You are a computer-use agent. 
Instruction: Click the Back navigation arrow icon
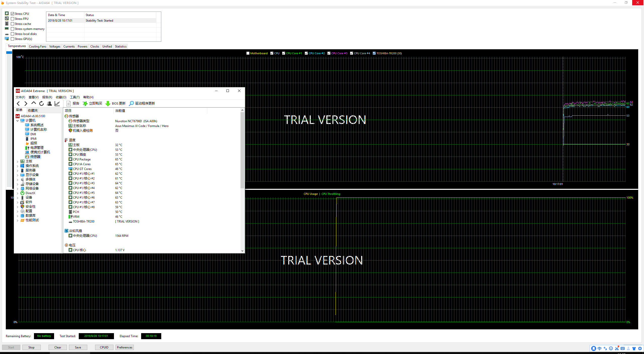point(18,103)
